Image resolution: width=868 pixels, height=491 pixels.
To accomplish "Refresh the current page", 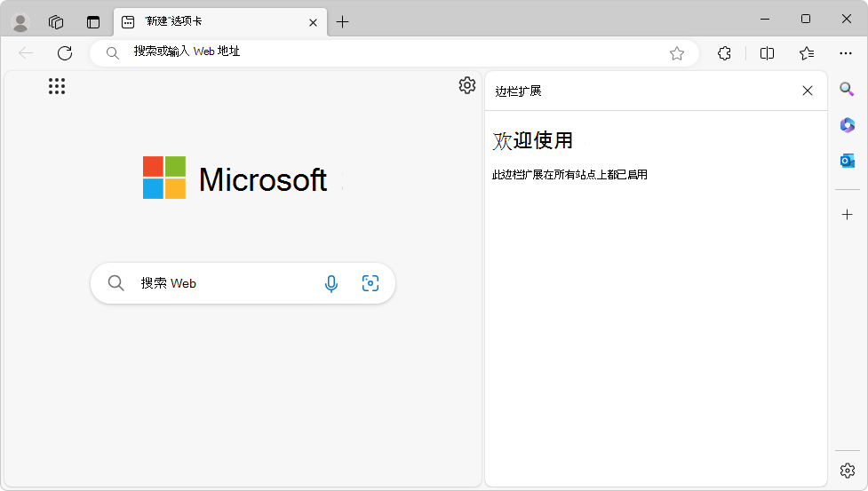I will [x=65, y=53].
